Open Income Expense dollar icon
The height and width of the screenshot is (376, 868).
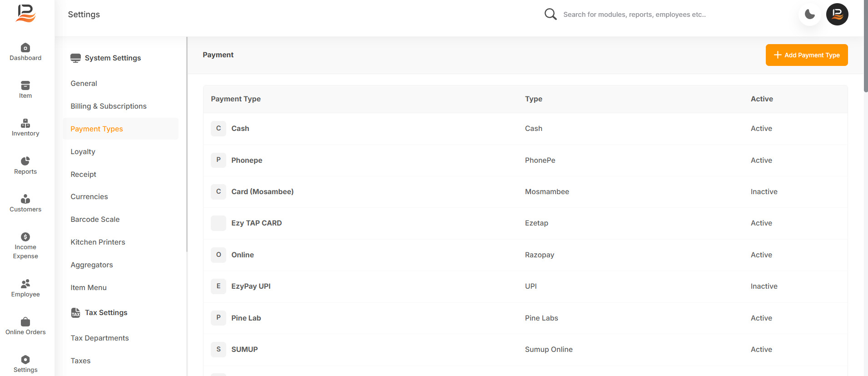click(x=25, y=237)
